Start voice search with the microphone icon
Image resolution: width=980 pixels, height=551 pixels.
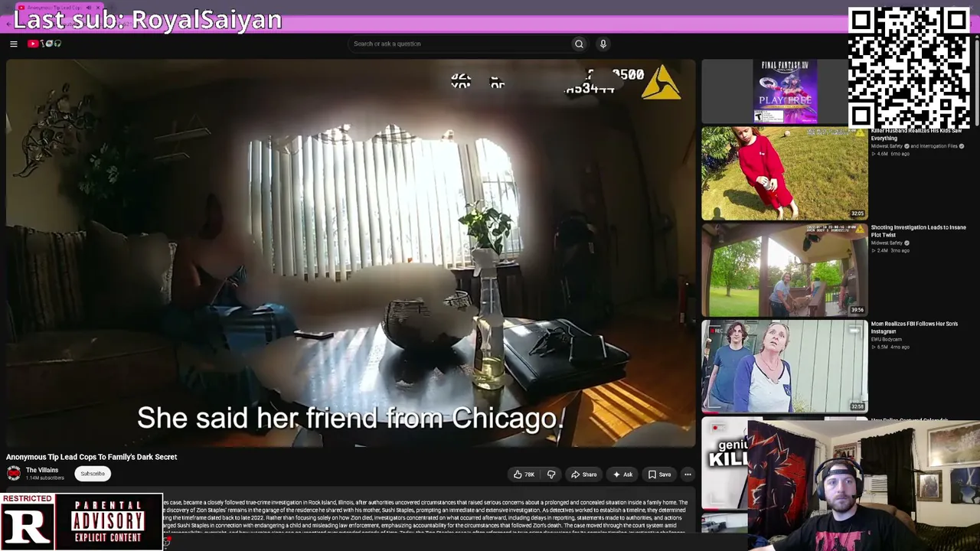coord(603,44)
